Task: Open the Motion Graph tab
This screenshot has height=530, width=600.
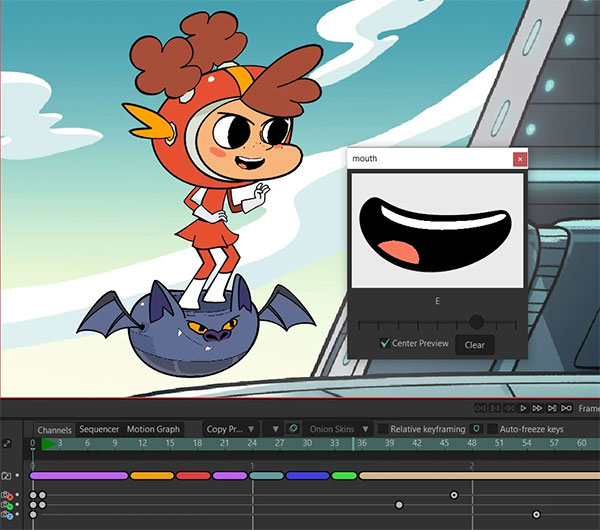Action: [153, 429]
